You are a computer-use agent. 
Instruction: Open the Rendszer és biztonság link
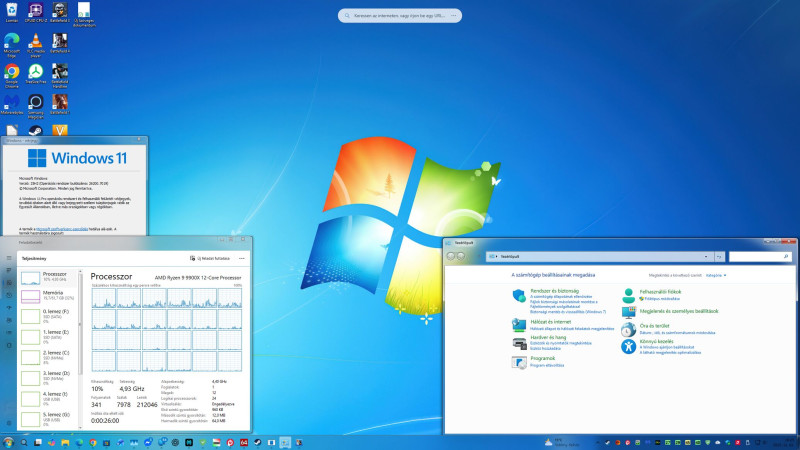[x=554, y=291]
